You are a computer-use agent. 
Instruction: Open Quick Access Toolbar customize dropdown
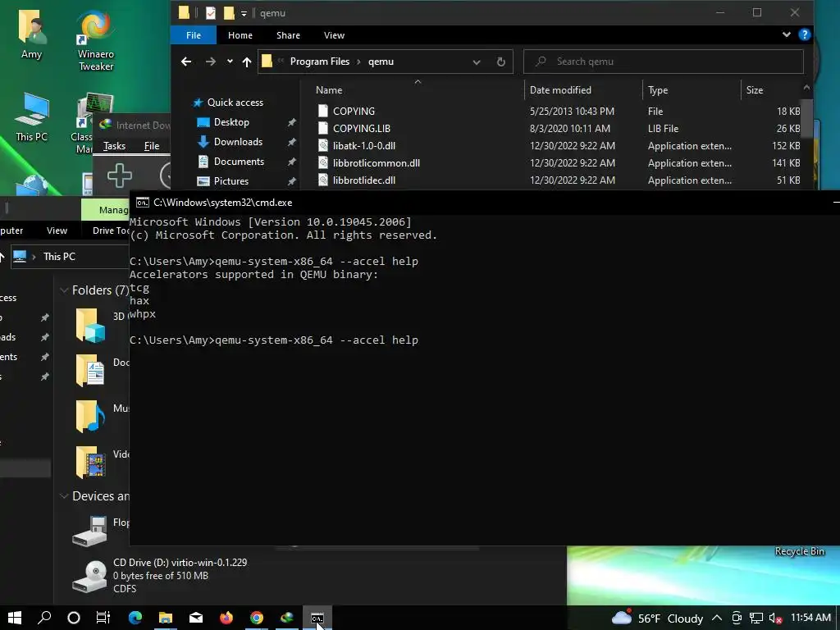click(244, 13)
